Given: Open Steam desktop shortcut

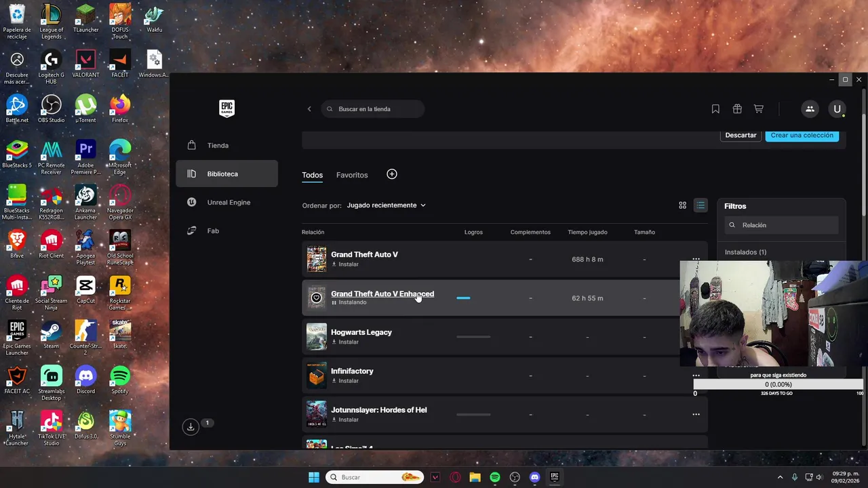Looking at the screenshot, I should [51, 335].
